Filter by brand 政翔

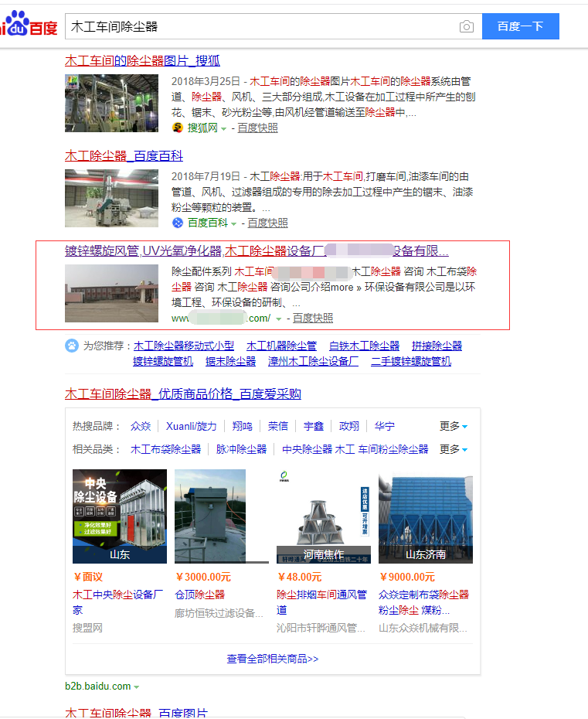point(349,426)
